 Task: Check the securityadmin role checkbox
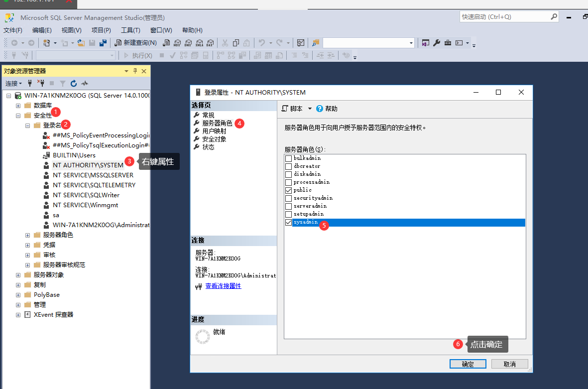pos(288,198)
